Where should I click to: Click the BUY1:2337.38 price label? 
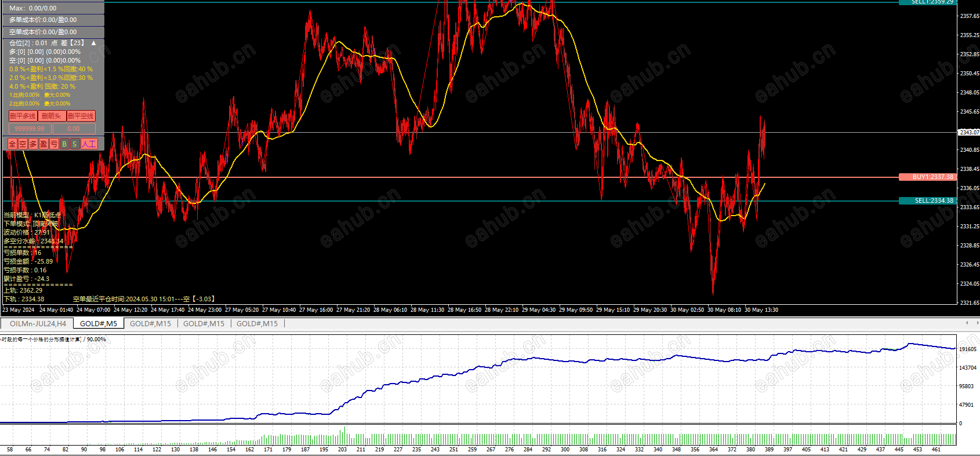click(x=928, y=177)
